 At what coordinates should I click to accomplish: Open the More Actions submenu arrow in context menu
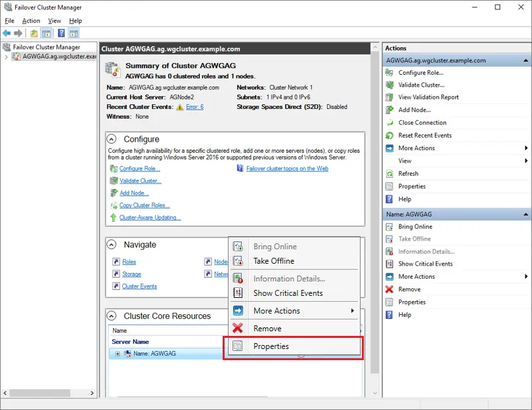[352, 310]
